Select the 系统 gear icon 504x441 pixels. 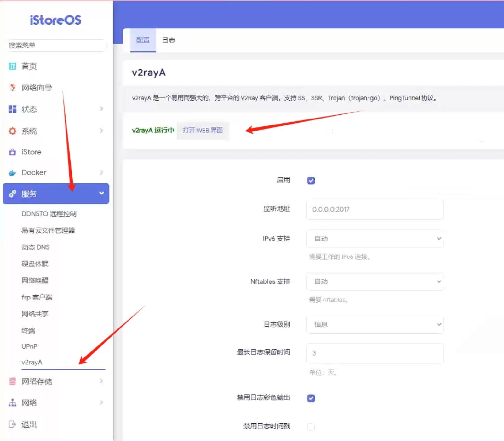(12, 131)
